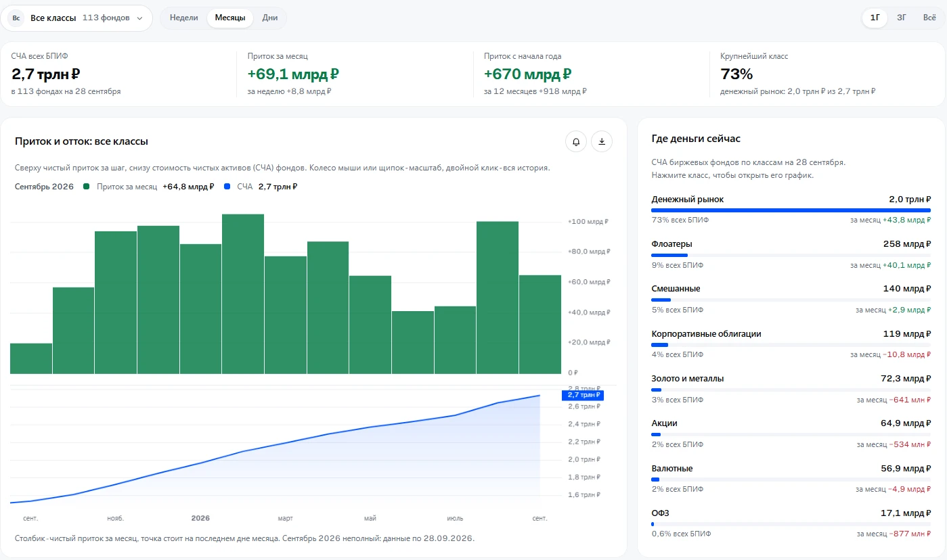
Task: Click the "в 113 фондах на 28 сентября" caption
Action: click(x=66, y=91)
